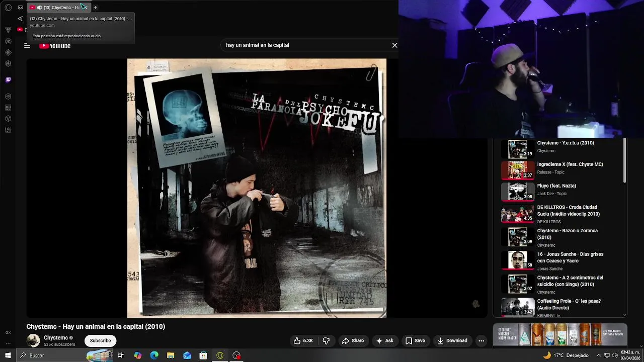Image resolution: width=644 pixels, height=362 pixels.
Task: Play Ingrediente X (feat. Chyste MC)
Action: [570, 164]
